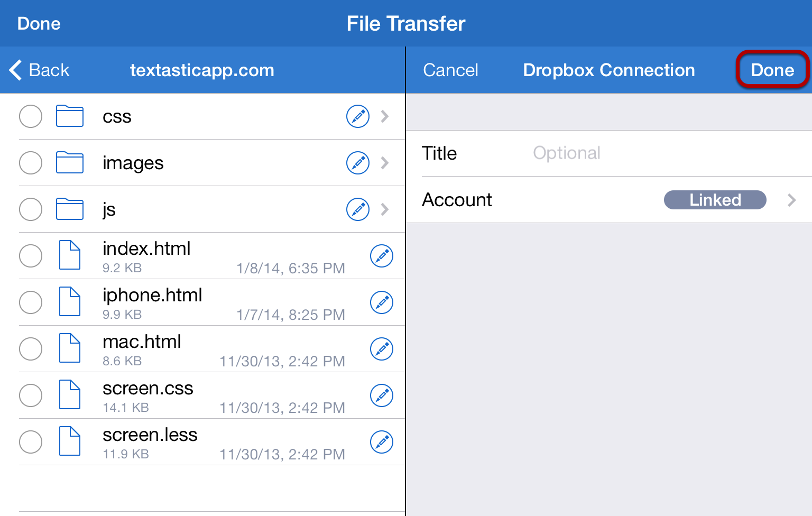Open the mac.html file row
Image resolution: width=812 pixels, height=516 pixels.
click(x=211, y=349)
